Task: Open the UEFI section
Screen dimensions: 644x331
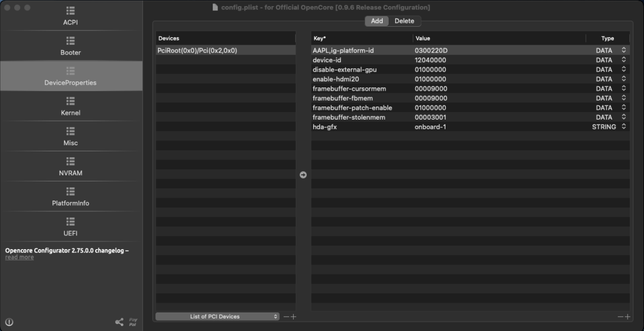Action: click(x=71, y=226)
